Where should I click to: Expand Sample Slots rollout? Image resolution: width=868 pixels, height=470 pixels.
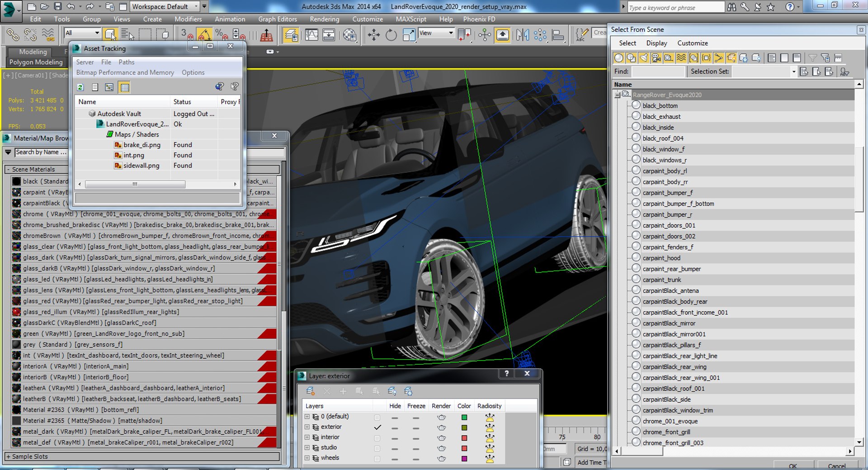click(8, 456)
